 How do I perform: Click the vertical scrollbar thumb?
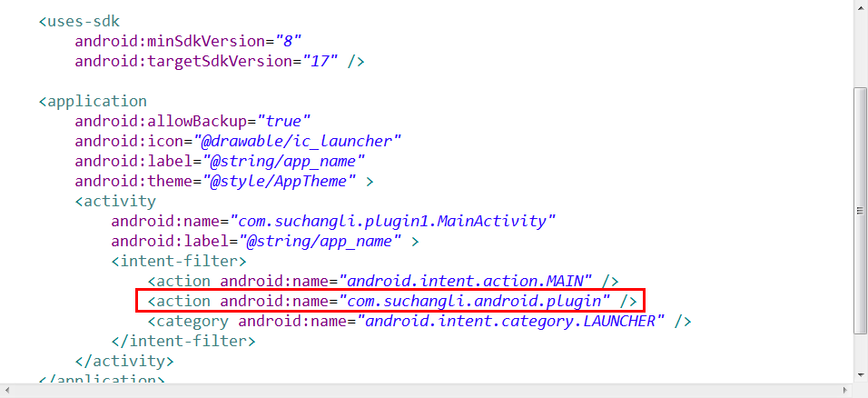[x=860, y=211]
